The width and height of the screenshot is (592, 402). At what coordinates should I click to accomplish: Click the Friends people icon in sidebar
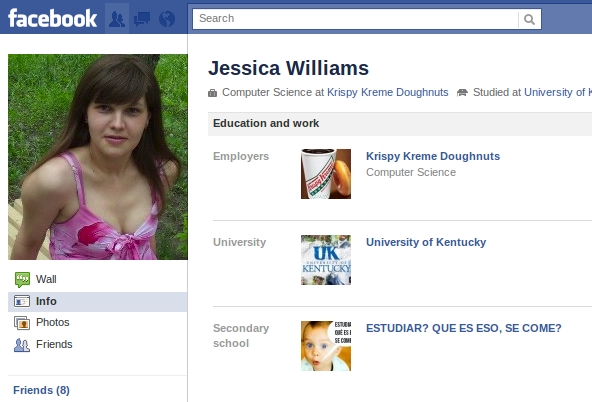pos(22,345)
